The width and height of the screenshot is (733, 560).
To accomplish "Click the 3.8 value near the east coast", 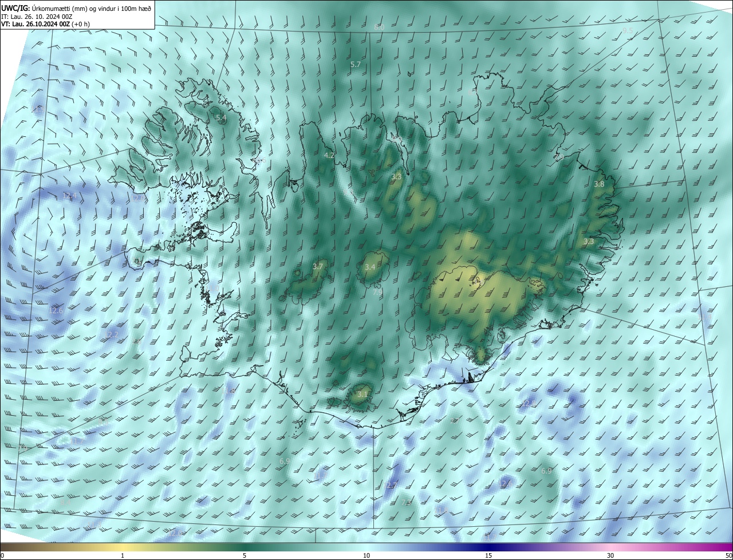I will [x=599, y=184].
